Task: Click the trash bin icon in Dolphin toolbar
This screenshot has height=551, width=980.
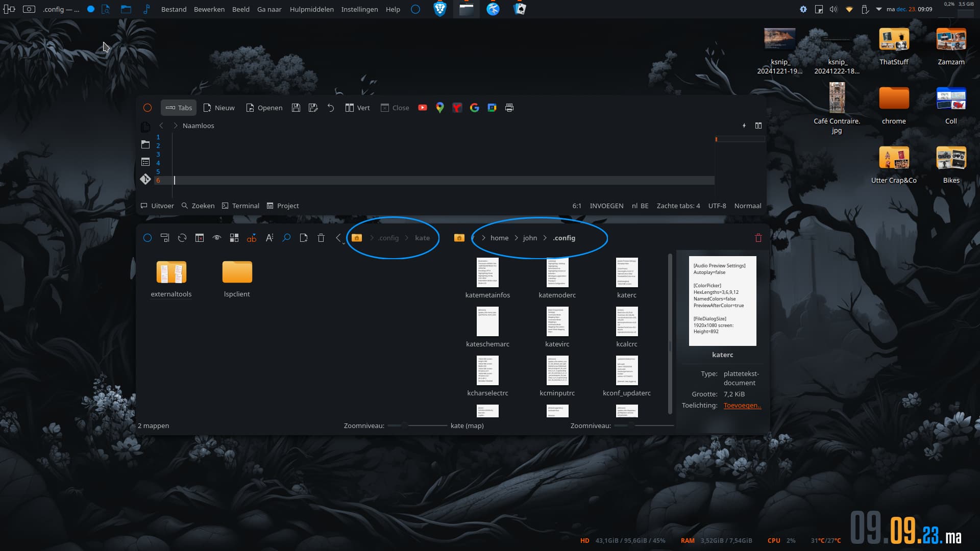Action: pos(321,238)
